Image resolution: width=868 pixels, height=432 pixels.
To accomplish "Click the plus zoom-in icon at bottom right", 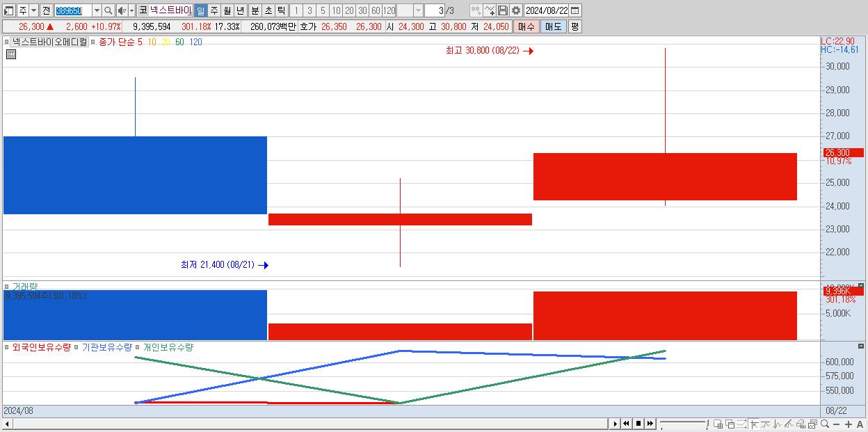I will [849, 424].
